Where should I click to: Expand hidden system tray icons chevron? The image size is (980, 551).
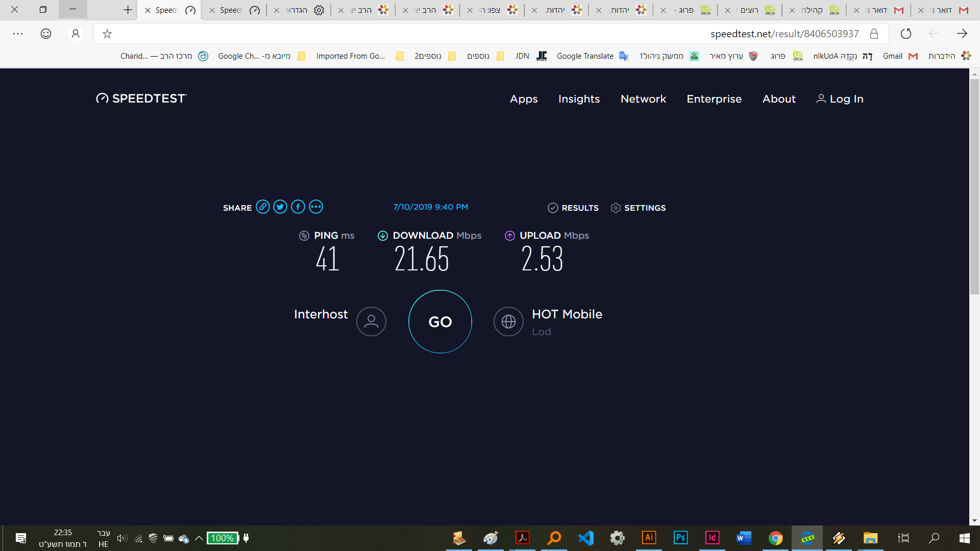[199, 538]
